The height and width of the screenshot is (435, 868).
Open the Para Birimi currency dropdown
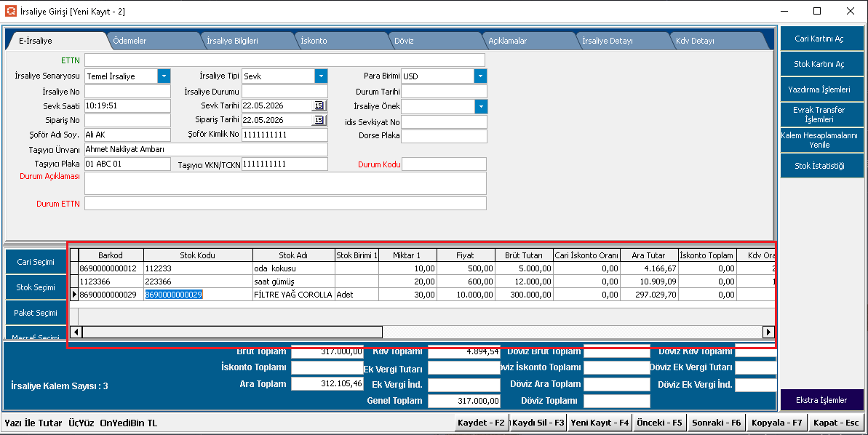tap(480, 76)
